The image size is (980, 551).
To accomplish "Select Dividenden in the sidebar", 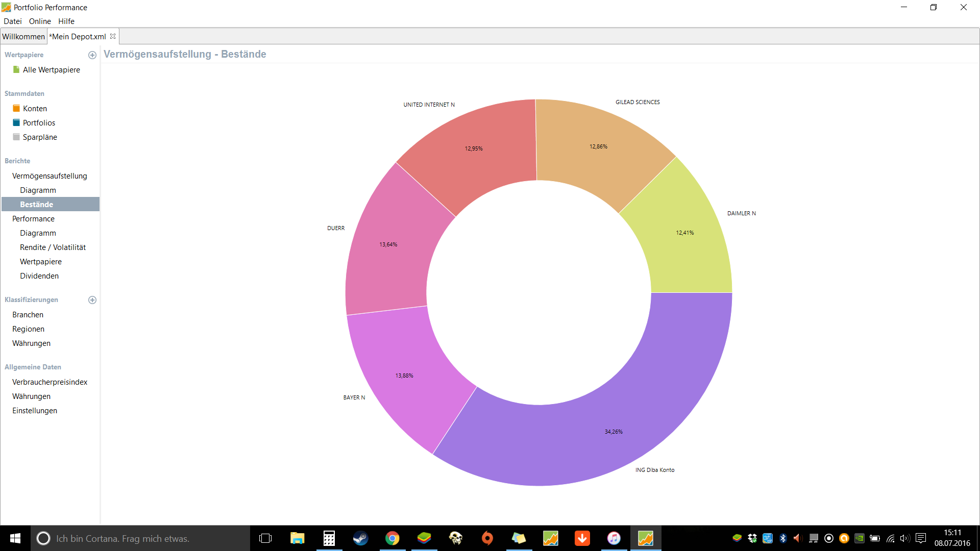I will click(x=39, y=276).
